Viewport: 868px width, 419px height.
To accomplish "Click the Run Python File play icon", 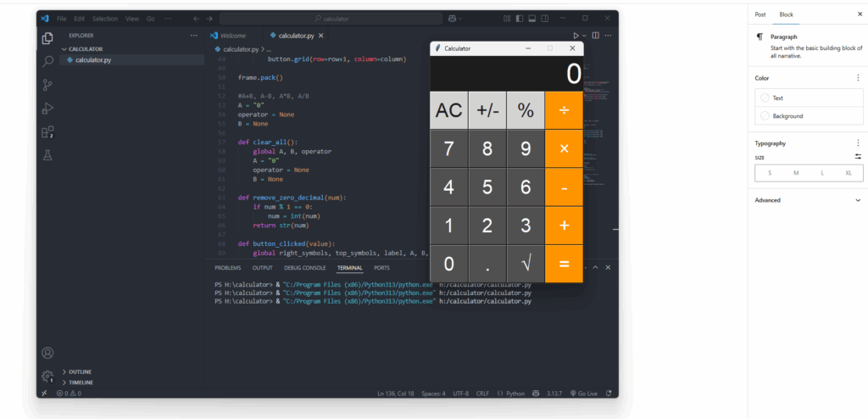I will [x=576, y=36].
